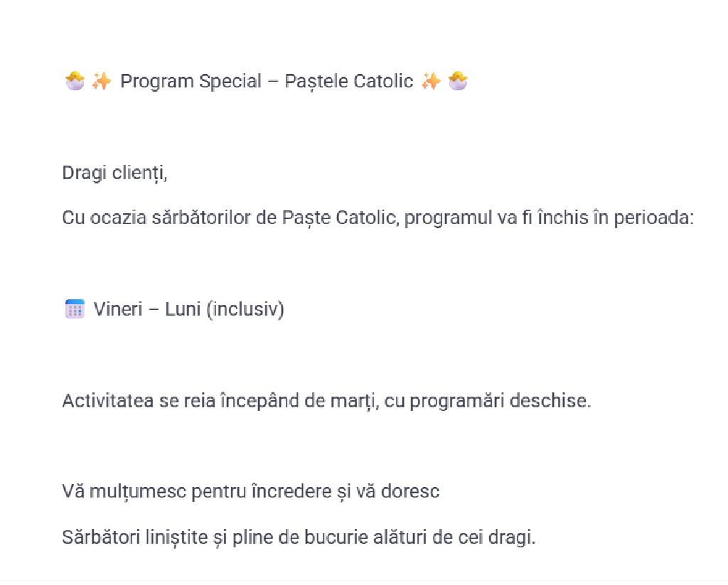Viewport: 728px width, 585px height.
Task: Click the hatching chick emoji before the title
Action: (x=74, y=82)
